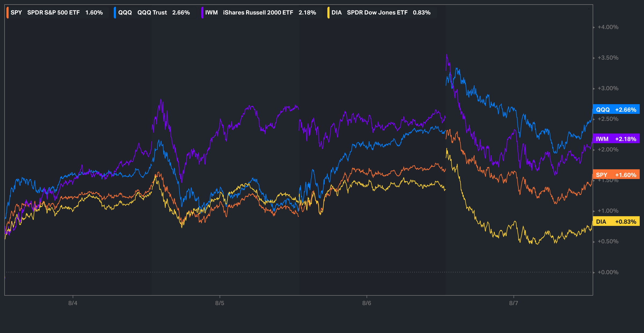Click the blue QQQ color bar in legend
The image size is (644, 333).
pos(115,13)
